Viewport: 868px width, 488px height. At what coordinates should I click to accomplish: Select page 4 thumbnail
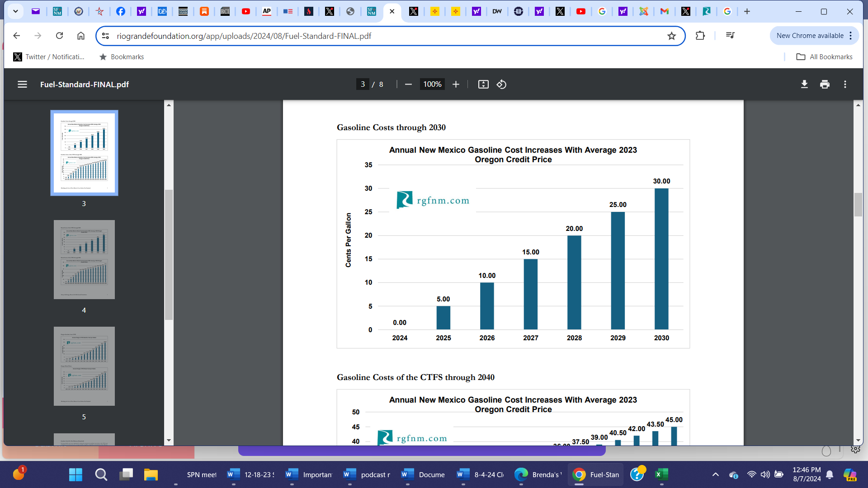(x=84, y=259)
